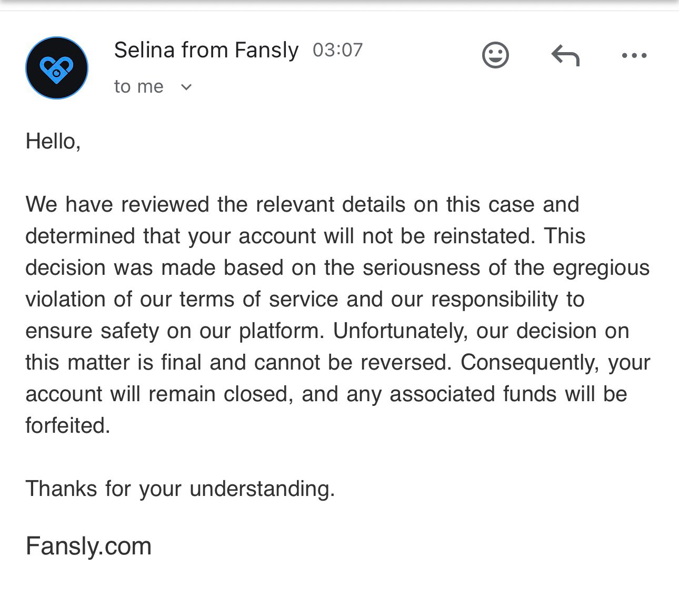The height and width of the screenshot is (616, 679).
Task: Click the "Hello," greeting line
Action: coord(53,141)
